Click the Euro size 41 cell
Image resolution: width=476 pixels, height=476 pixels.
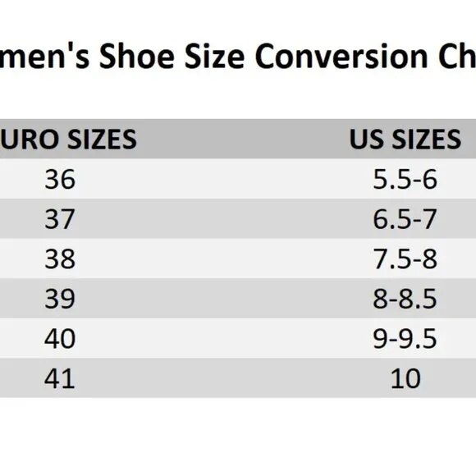pos(60,378)
